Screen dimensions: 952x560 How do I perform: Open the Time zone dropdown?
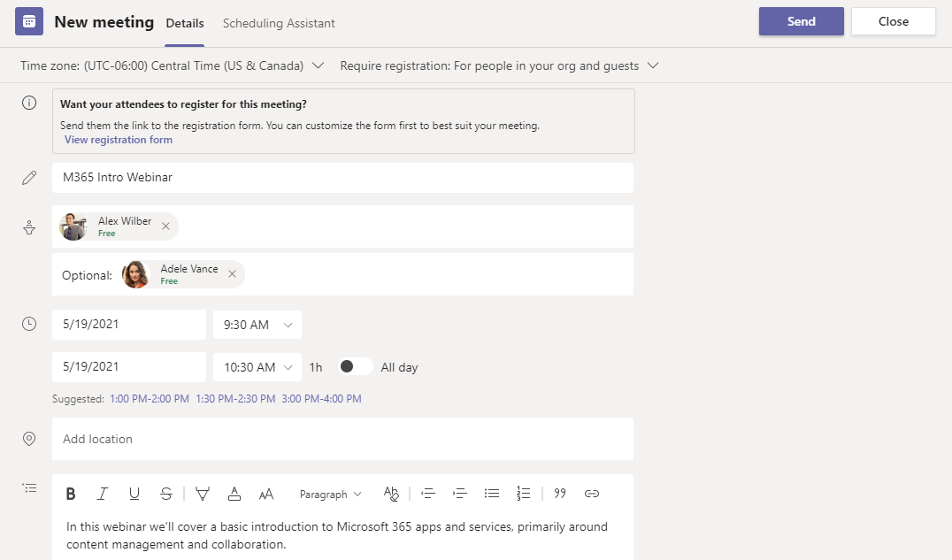click(172, 65)
